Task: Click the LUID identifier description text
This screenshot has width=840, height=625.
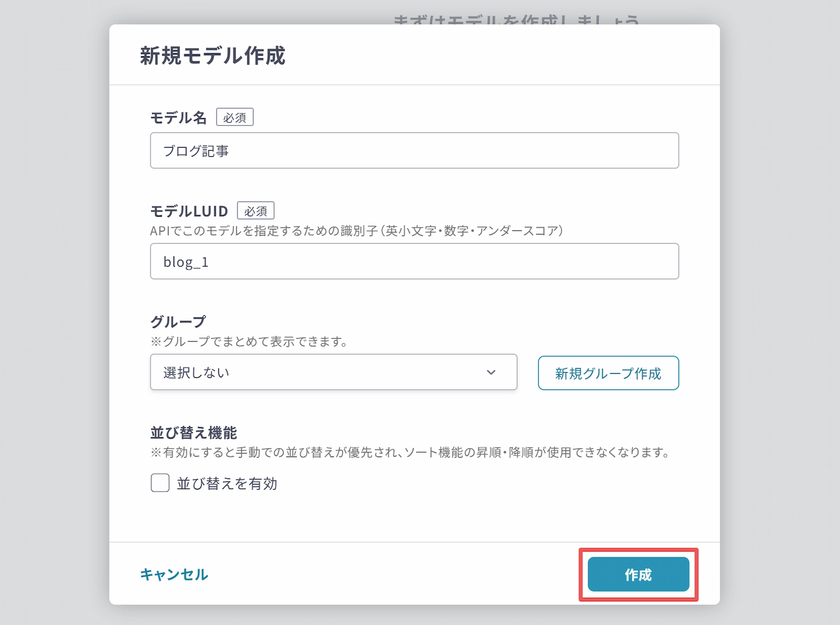Action: coord(356,231)
